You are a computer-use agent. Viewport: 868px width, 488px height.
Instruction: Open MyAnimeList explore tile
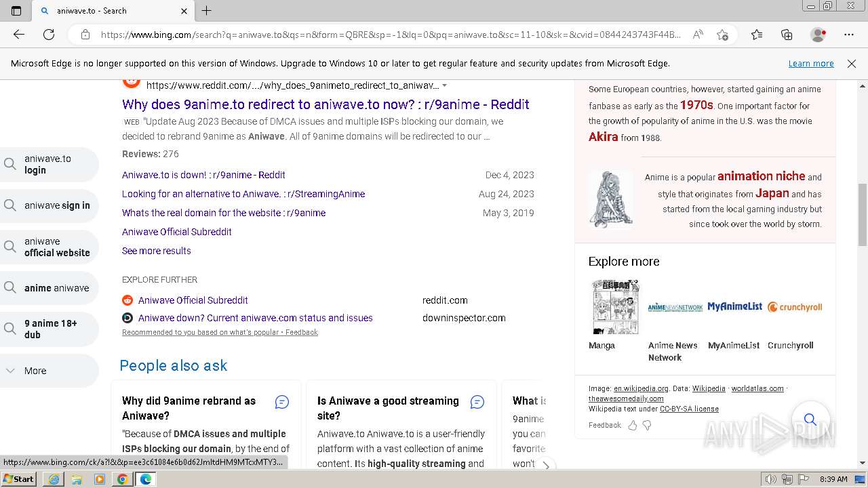point(735,307)
